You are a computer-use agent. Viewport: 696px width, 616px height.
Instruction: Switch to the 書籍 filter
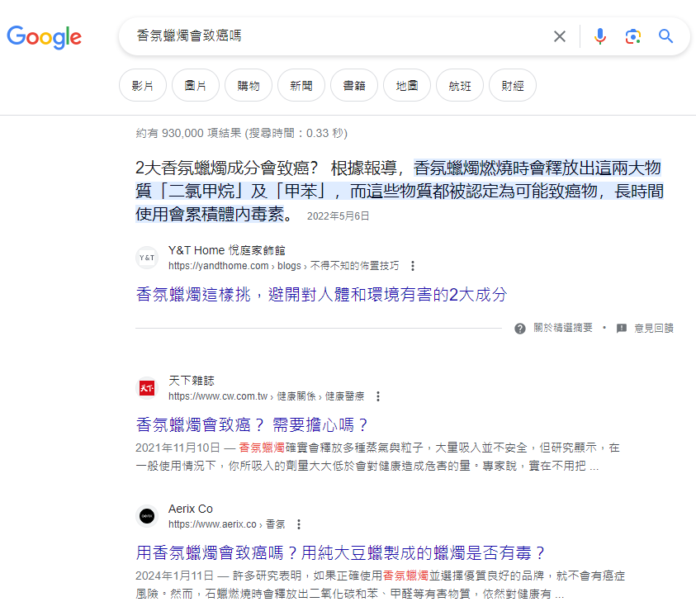pyautogui.click(x=353, y=85)
